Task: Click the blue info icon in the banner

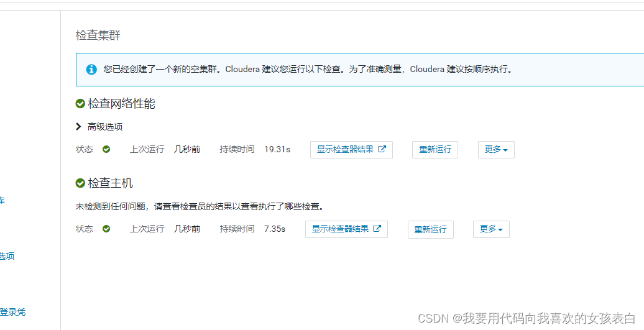Action: pos(91,70)
